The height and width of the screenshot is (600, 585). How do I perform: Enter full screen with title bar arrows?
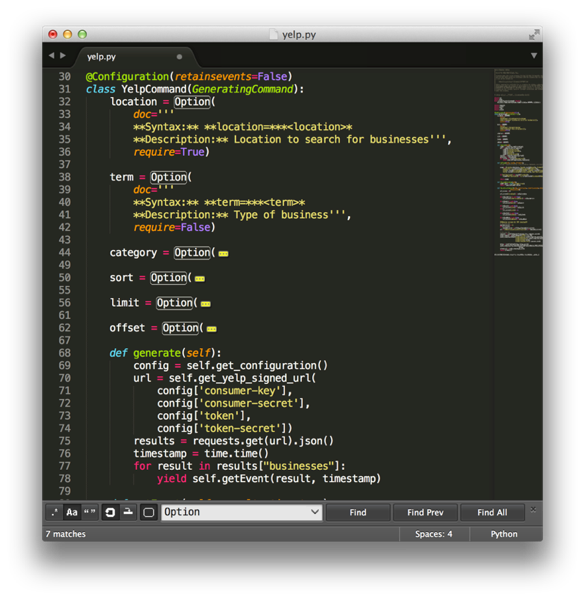point(534,34)
